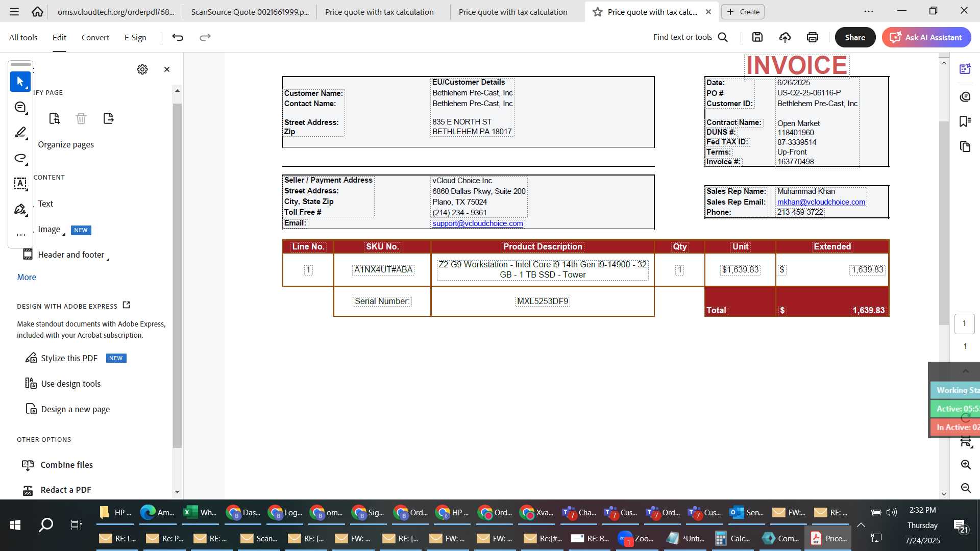Screen dimensions: 980x551
Task: Open Combine files option
Action: (66, 465)
